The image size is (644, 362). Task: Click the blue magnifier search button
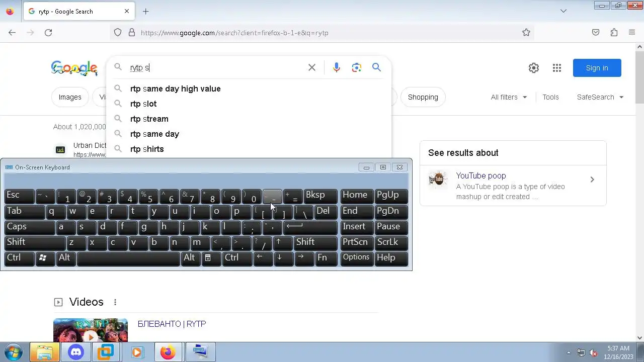[x=376, y=67]
